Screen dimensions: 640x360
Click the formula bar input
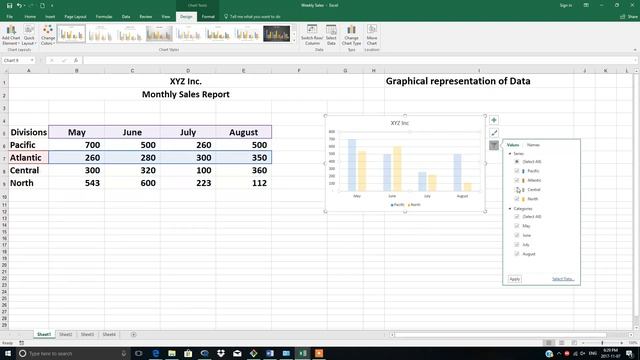[359, 60]
